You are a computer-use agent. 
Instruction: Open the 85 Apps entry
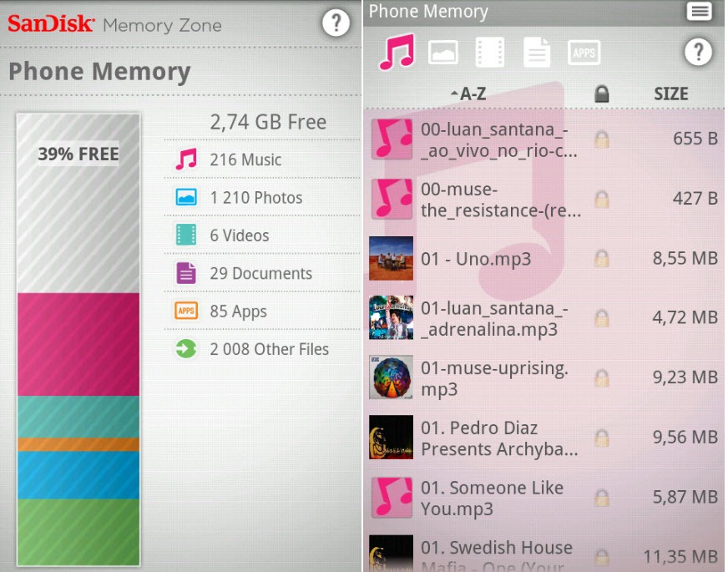click(238, 311)
